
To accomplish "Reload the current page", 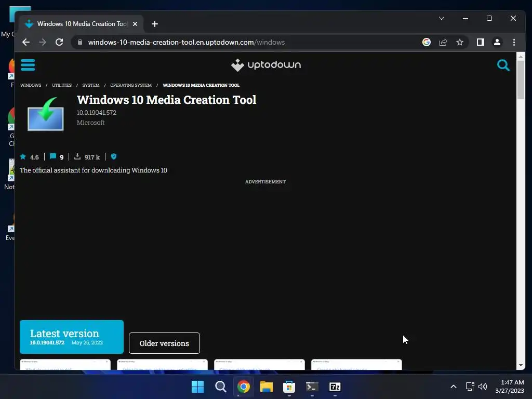I will (59, 42).
